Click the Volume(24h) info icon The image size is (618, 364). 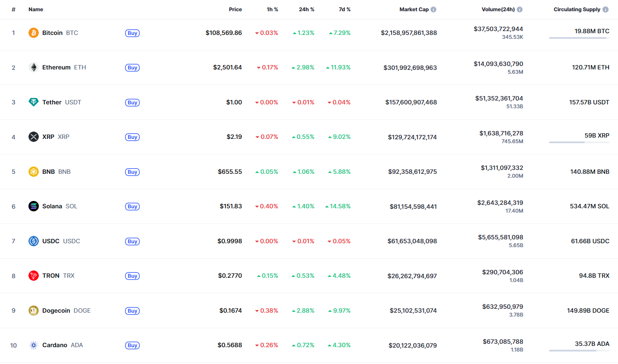coord(520,9)
